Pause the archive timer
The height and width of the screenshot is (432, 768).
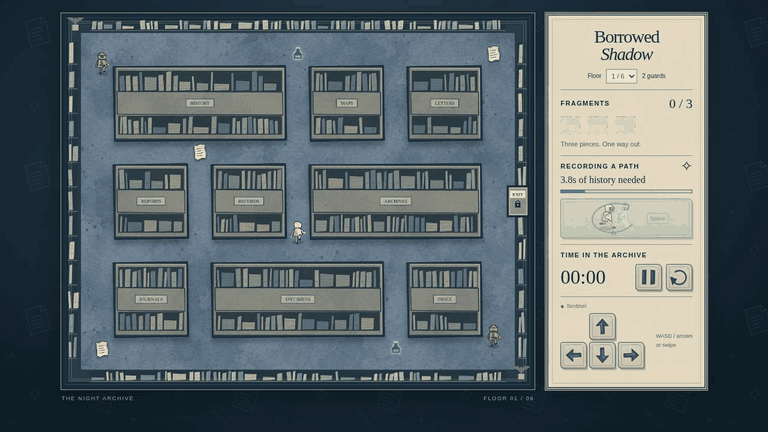[648, 278]
